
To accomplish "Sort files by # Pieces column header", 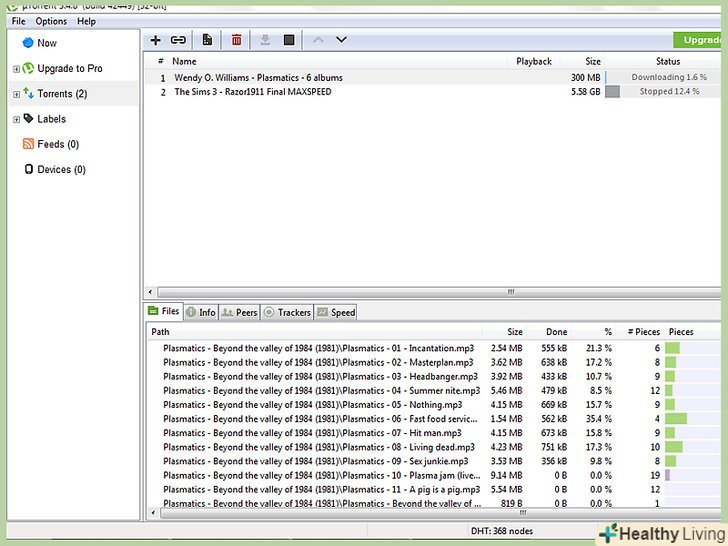I will (x=644, y=332).
